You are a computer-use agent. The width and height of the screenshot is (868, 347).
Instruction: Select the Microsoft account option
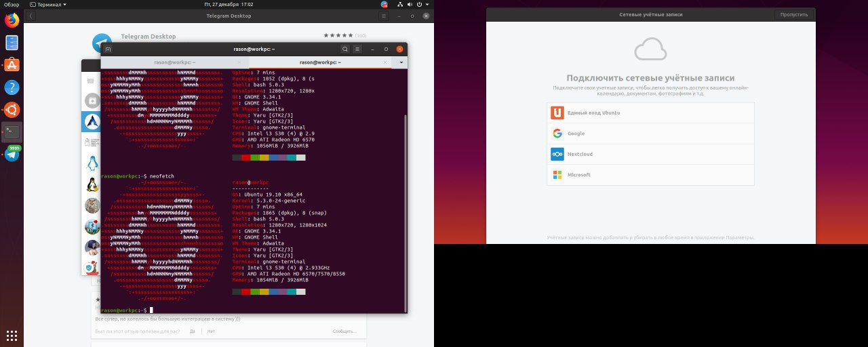point(650,175)
